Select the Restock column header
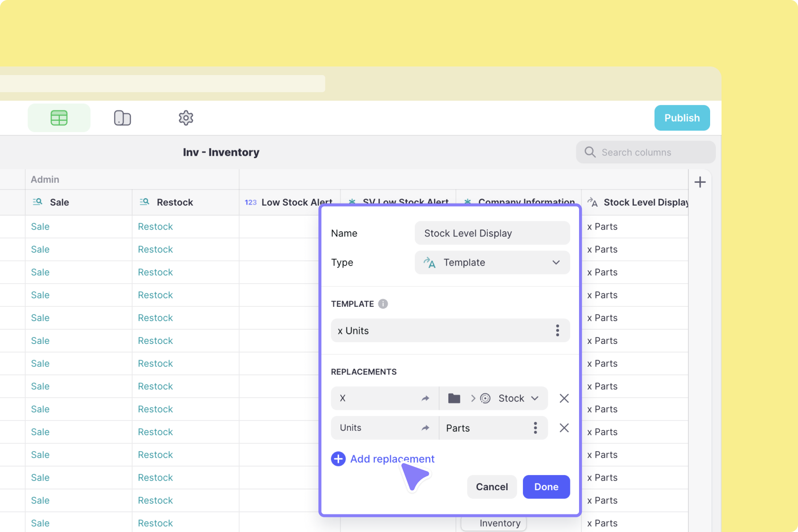 [175, 202]
